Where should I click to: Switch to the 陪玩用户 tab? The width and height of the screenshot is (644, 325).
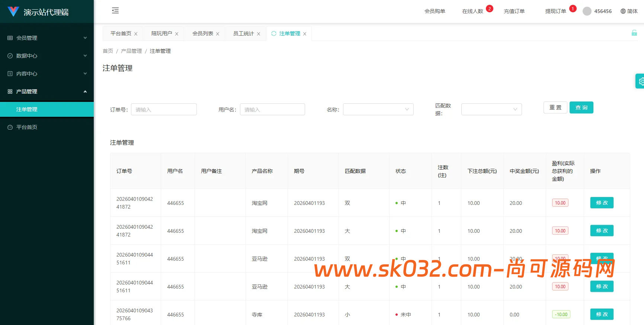(x=162, y=33)
